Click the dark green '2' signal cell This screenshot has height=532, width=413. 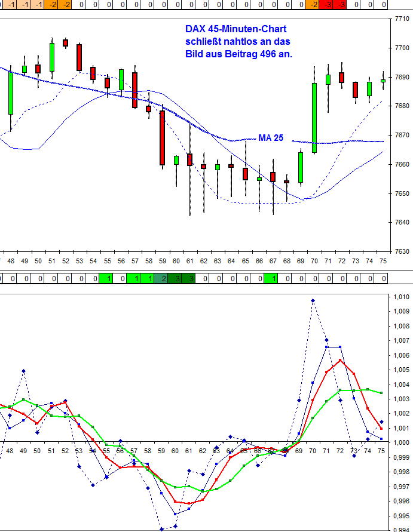click(161, 279)
